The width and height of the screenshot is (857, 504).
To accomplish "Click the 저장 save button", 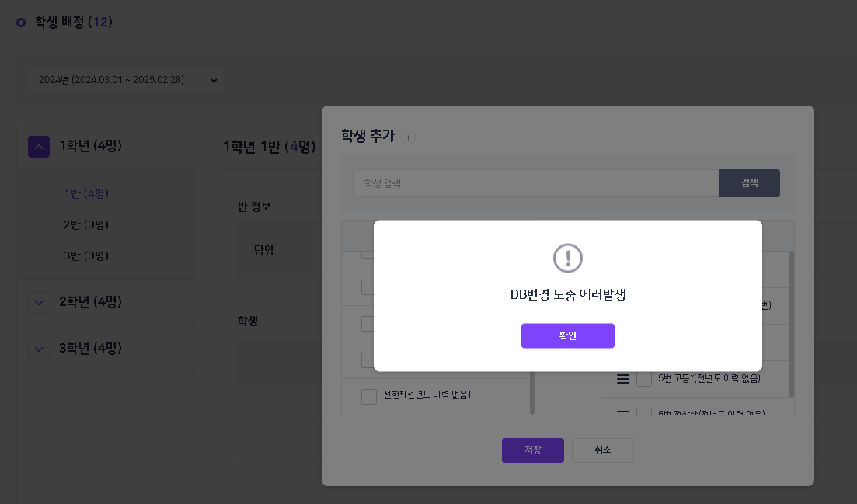I will click(x=532, y=450).
